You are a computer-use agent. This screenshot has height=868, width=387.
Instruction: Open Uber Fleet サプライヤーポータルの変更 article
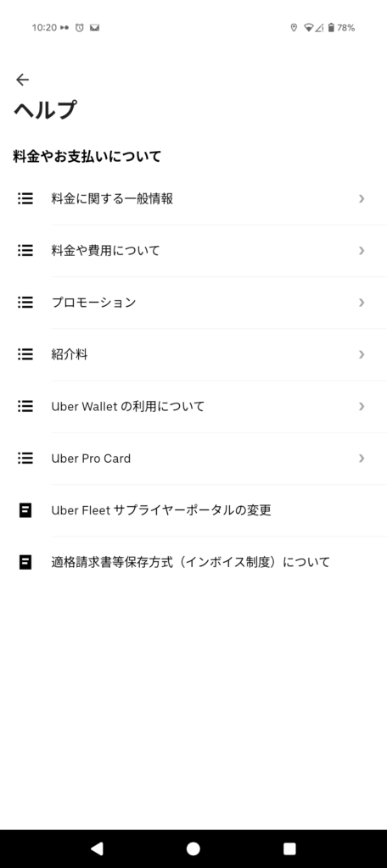(x=193, y=510)
